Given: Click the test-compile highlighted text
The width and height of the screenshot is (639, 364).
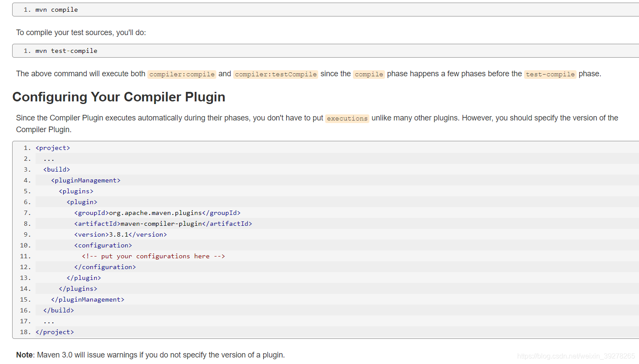Looking at the screenshot, I should coord(550,74).
